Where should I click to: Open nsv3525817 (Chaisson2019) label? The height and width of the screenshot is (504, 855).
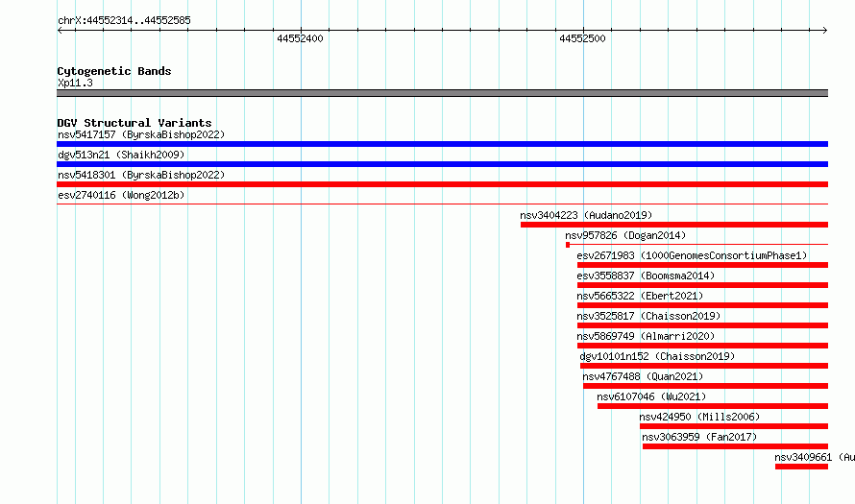click(648, 316)
